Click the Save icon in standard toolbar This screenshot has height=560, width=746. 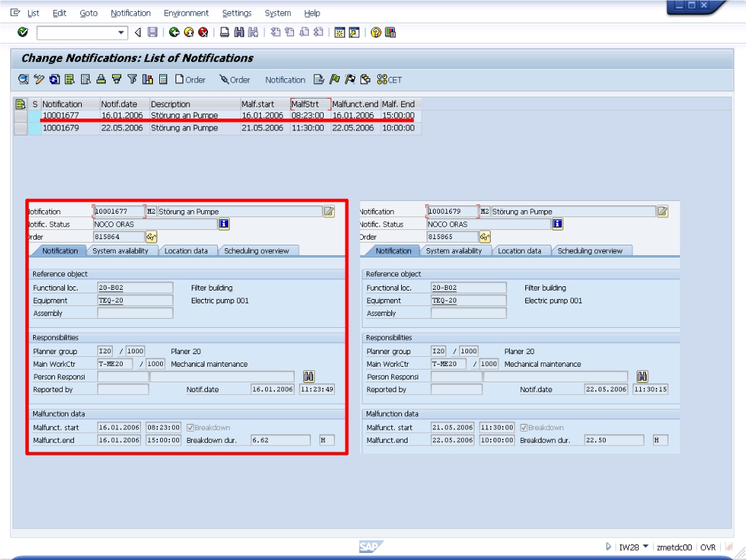point(152,30)
